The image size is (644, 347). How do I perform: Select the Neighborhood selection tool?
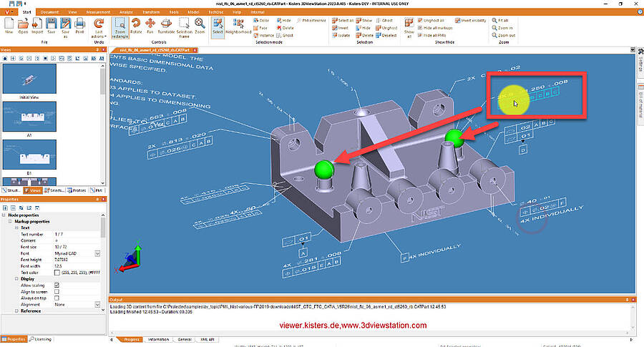pyautogui.click(x=238, y=26)
